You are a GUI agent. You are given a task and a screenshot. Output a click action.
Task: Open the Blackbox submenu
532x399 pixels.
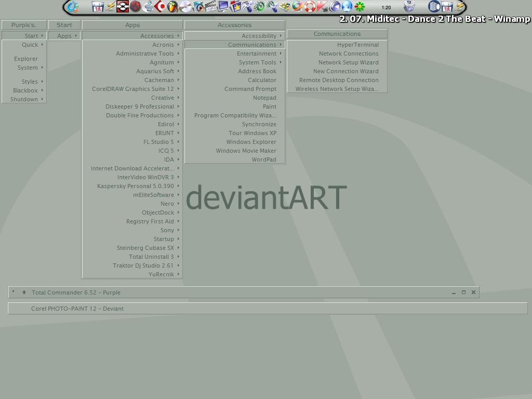point(24,90)
